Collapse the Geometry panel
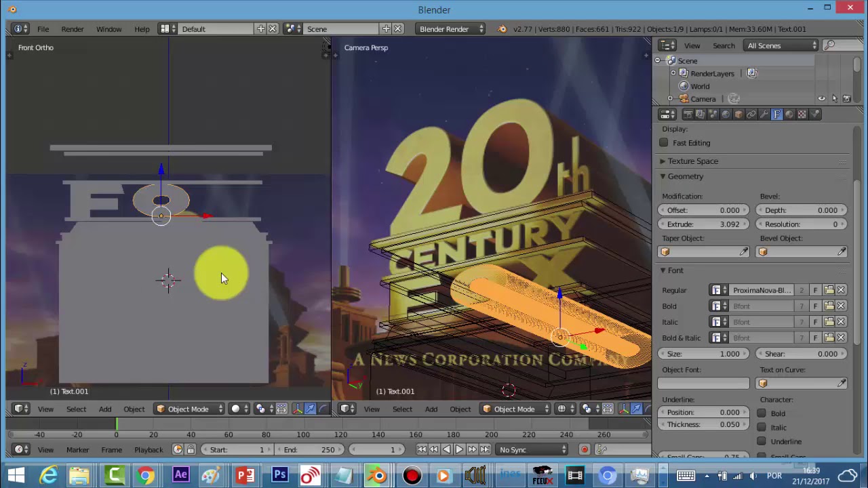Viewport: 868px width, 488px height. pos(663,176)
